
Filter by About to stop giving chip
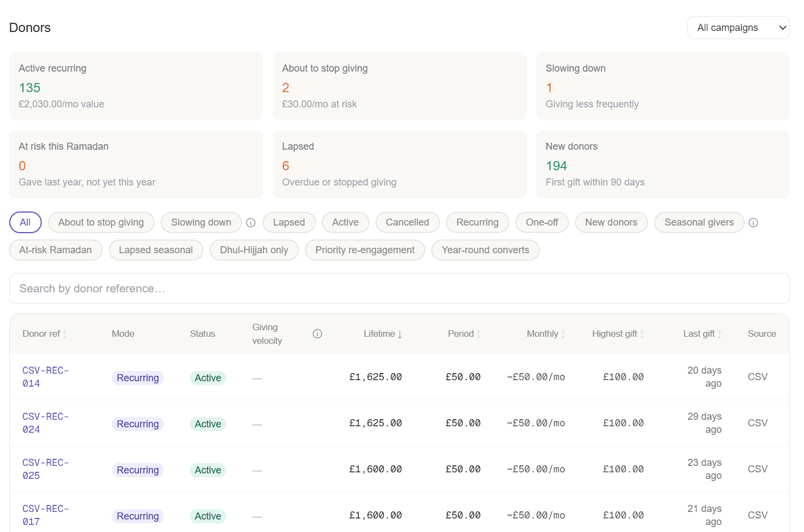[101, 222]
